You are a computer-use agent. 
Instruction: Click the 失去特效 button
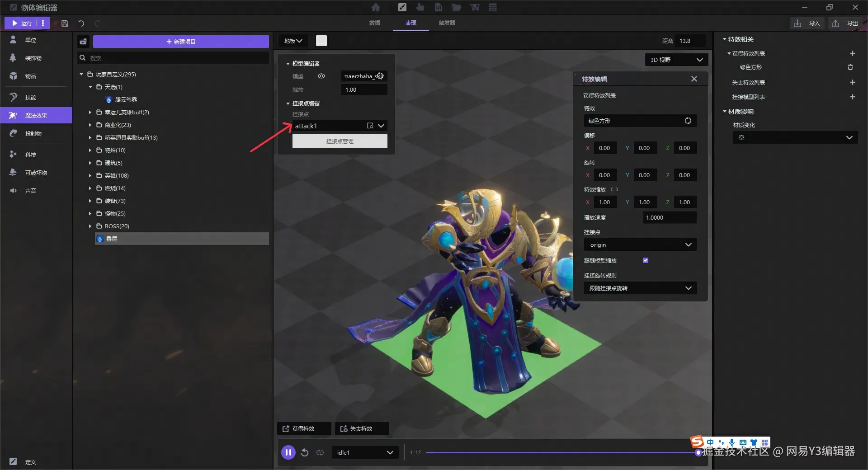point(362,428)
